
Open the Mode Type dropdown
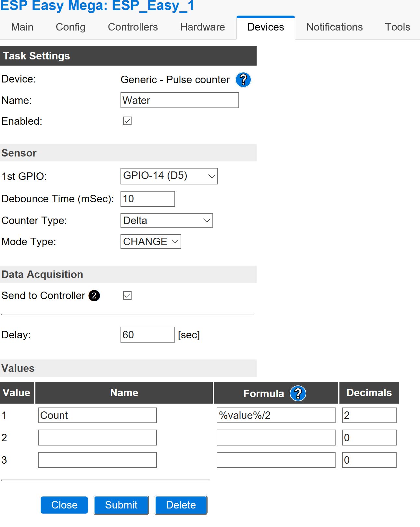151,242
